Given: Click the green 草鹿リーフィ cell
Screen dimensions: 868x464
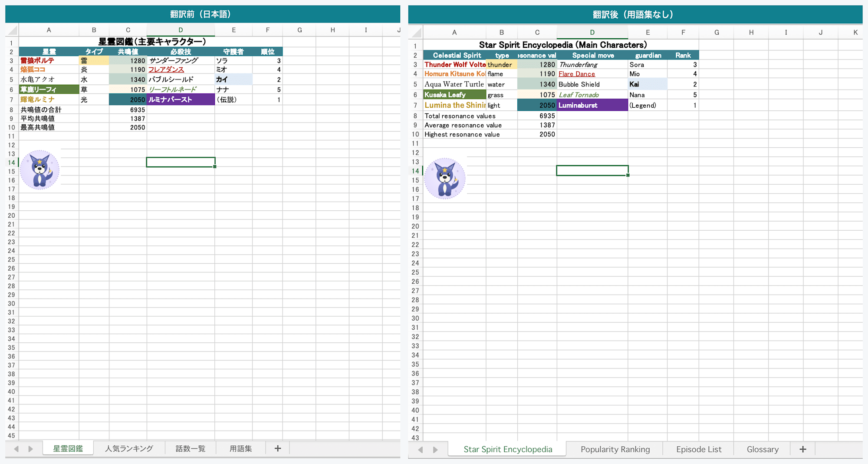Looking at the screenshot, I should click(x=49, y=89).
